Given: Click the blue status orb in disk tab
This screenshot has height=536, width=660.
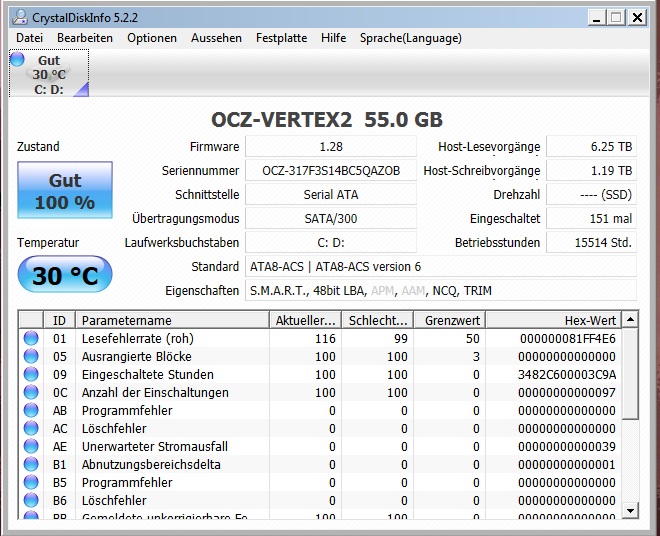Looking at the screenshot, I should (17, 59).
